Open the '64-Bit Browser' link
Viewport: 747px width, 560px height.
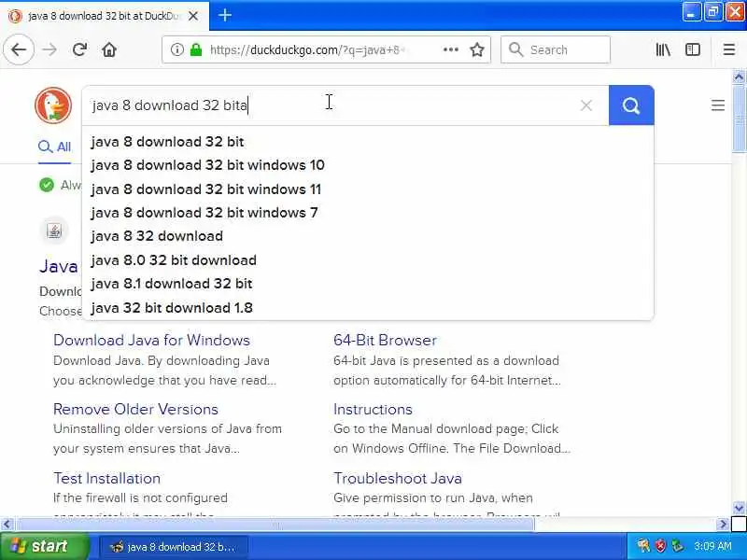click(x=385, y=340)
